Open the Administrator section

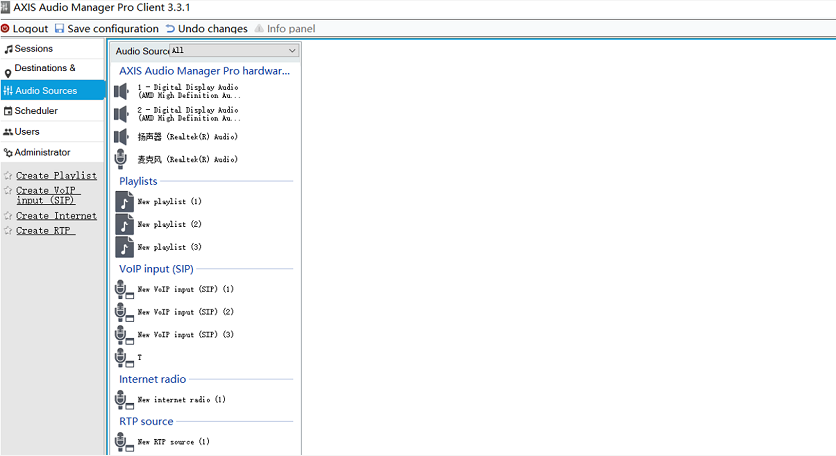click(x=53, y=153)
